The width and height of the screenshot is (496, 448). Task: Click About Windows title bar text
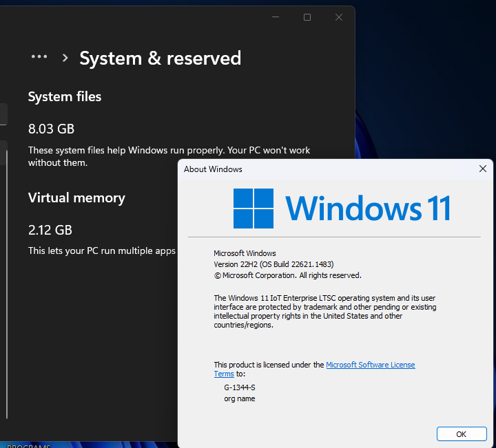(x=213, y=169)
